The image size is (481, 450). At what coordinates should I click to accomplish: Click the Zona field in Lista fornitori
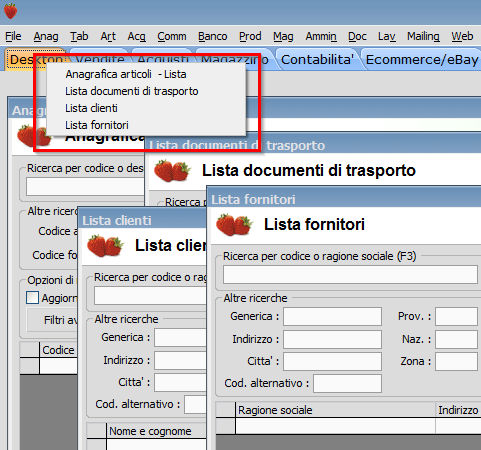click(456, 362)
